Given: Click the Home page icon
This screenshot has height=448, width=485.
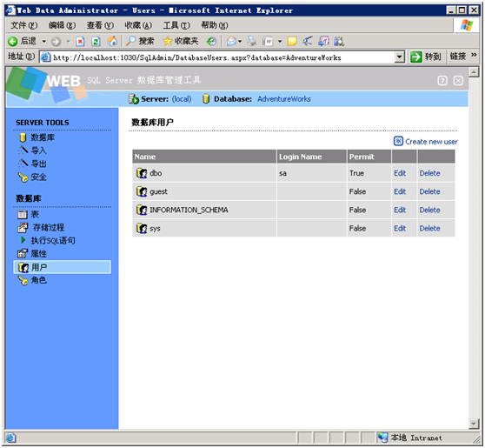Looking at the screenshot, I should pyautogui.click(x=112, y=41).
